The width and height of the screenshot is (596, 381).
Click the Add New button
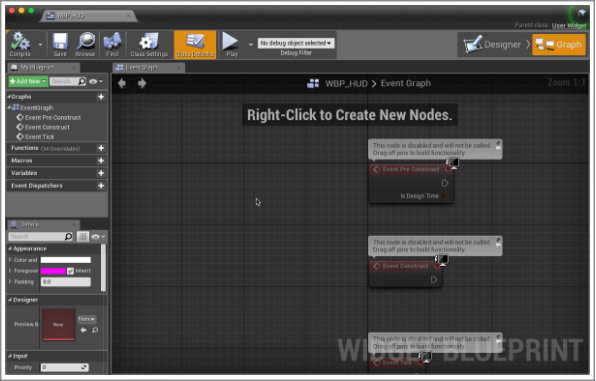coord(28,81)
